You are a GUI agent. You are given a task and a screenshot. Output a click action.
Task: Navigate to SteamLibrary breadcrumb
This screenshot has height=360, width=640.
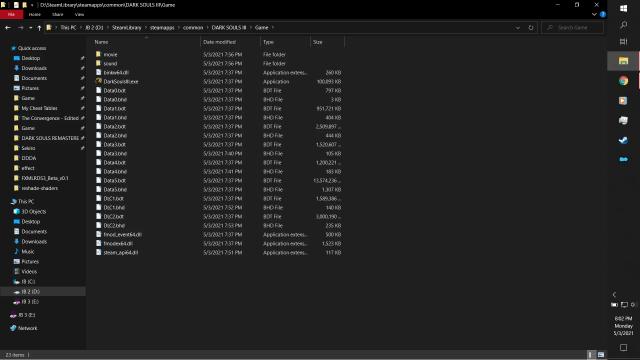(x=127, y=28)
